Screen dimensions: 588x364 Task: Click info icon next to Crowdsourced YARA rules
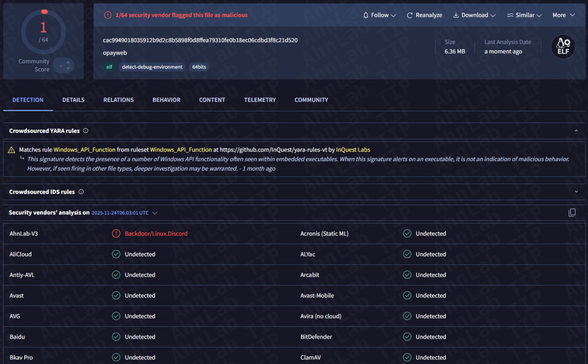(x=86, y=131)
